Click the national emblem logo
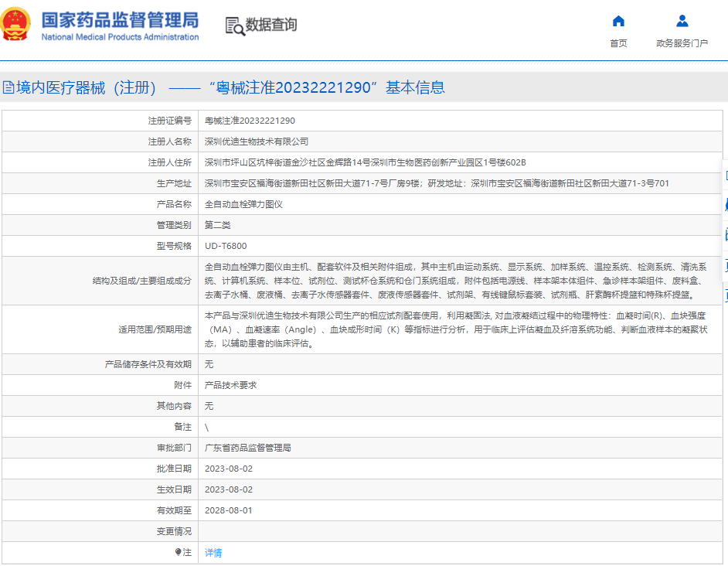The width and height of the screenshot is (728, 566). tap(15, 24)
